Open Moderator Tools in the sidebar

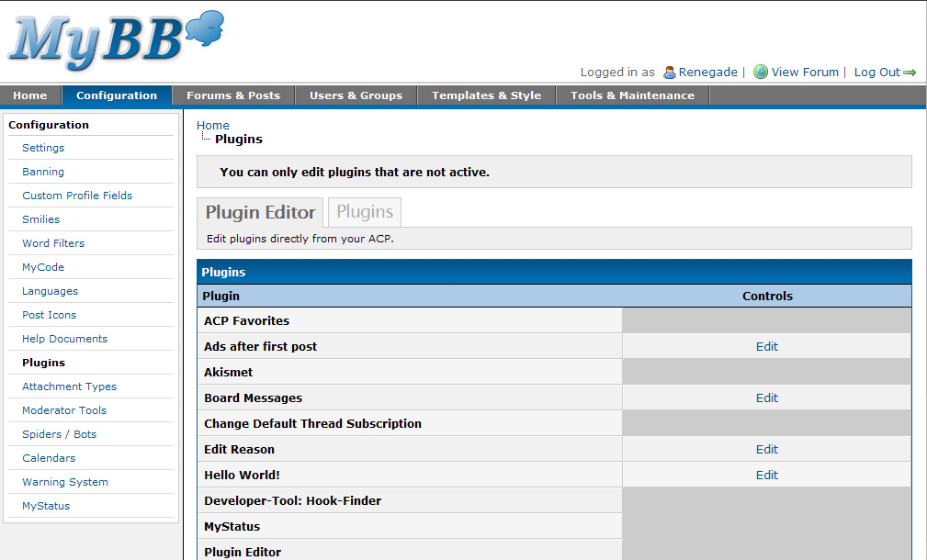click(x=64, y=410)
